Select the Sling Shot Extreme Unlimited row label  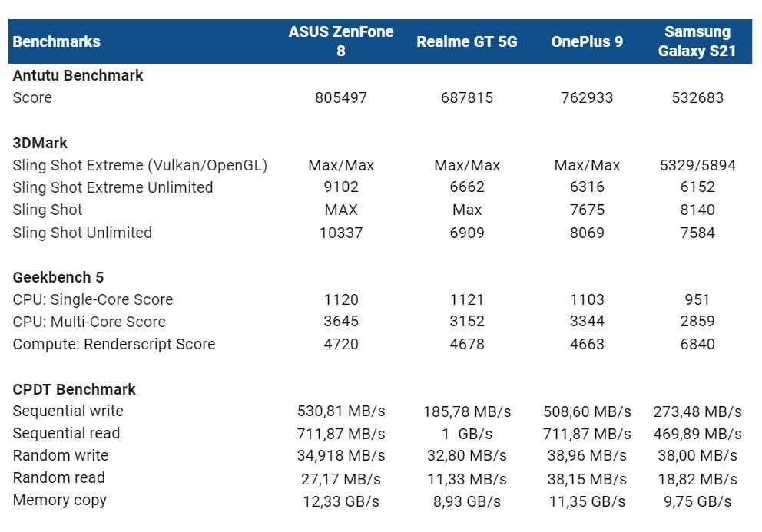tap(113, 187)
